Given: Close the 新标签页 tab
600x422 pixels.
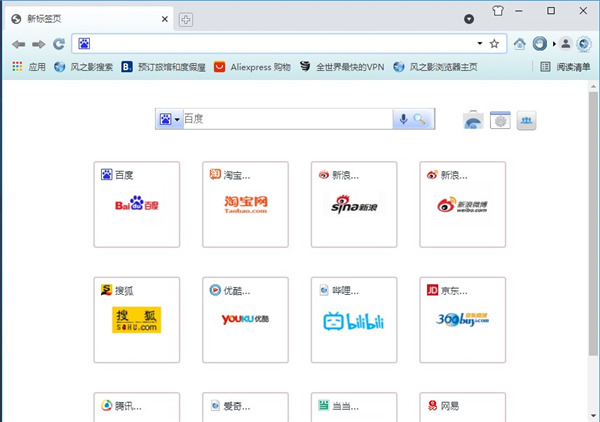Looking at the screenshot, I should coord(163,19).
